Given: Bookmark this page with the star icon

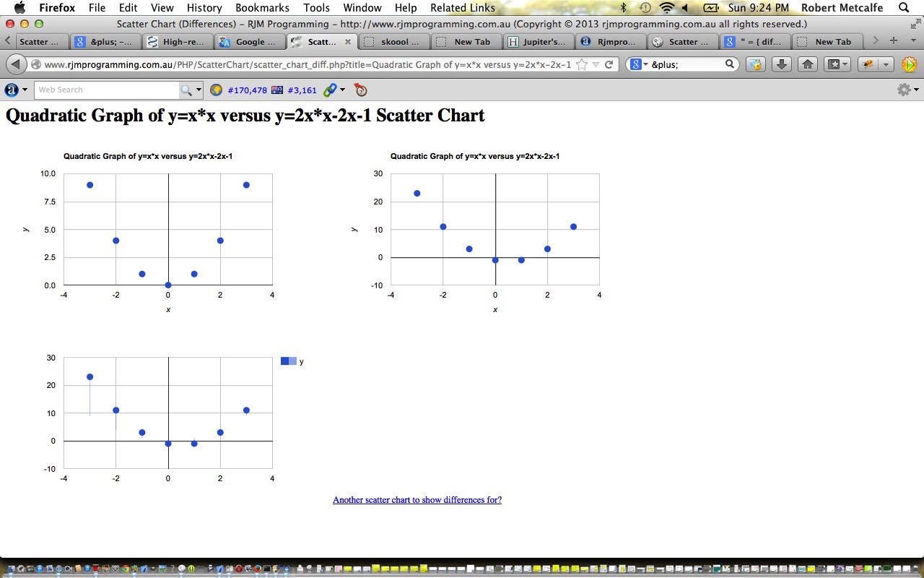Looking at the screenshot, I should click(x=582, y=64).
